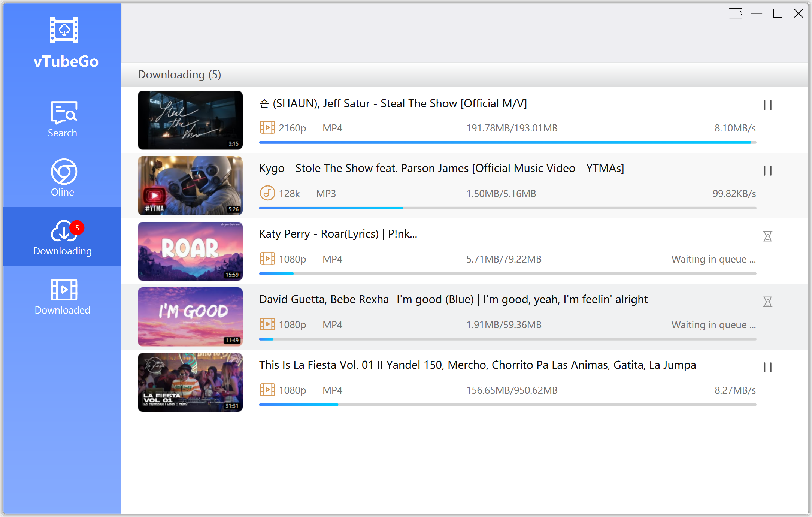Click the Kygo YTMA video thumbnail

(190, 186)
